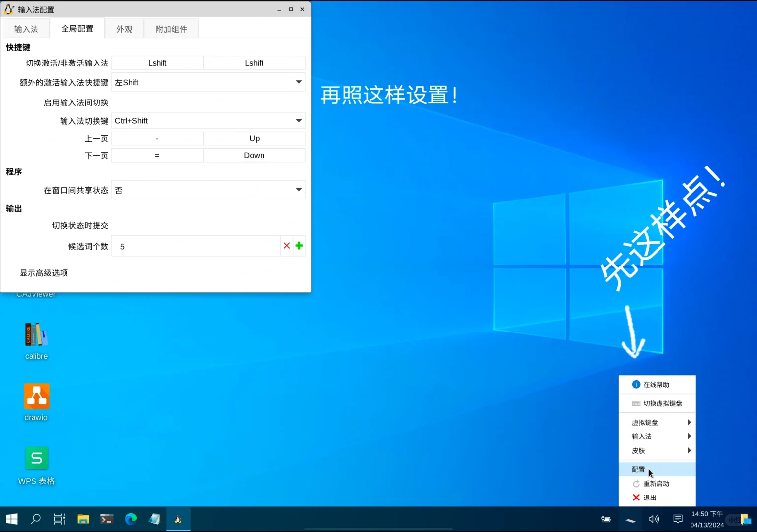Screen dimensions: 757x532
Task: Choose 退出 in the tray menu
Action: (x=657, y=498)
